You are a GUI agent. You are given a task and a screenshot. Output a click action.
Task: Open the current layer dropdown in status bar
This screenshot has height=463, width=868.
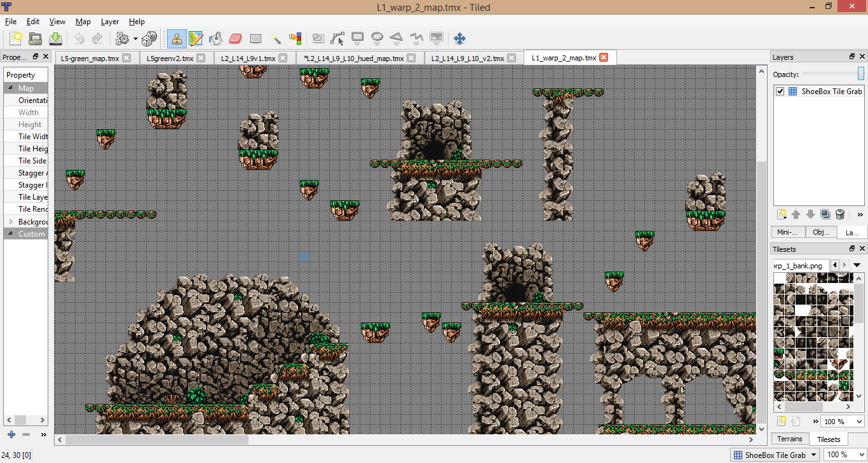pos(775,455)
